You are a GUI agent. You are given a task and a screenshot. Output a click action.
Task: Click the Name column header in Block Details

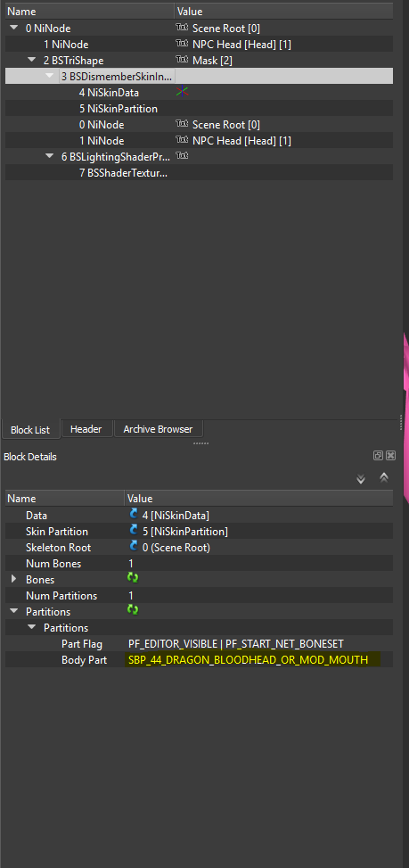(x=65, y=498)
